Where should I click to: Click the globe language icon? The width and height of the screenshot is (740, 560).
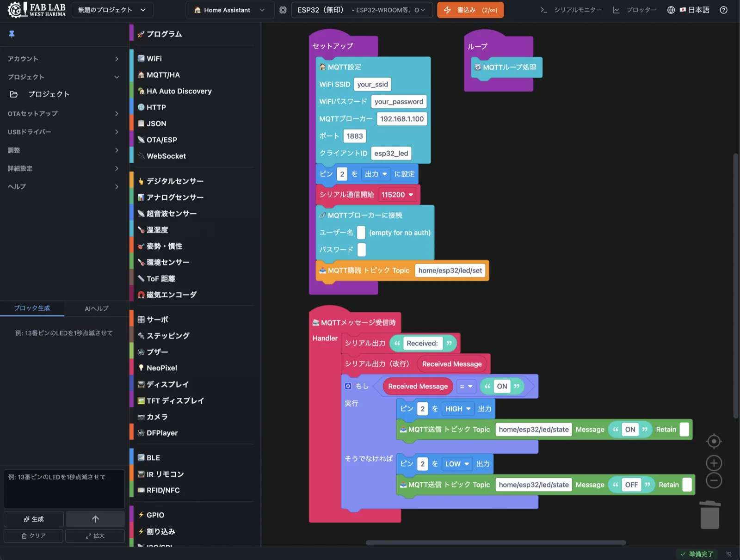coord(671,10)
